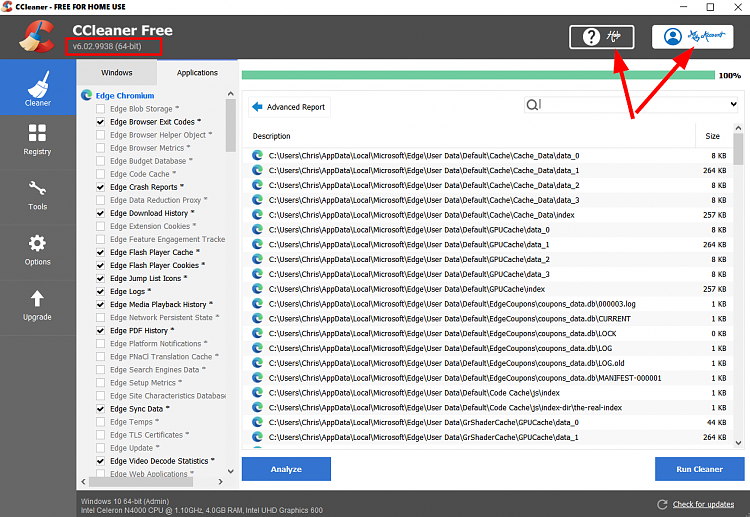Sort results by Description column header
Screen dimensions: 750x517
(272, 136)
